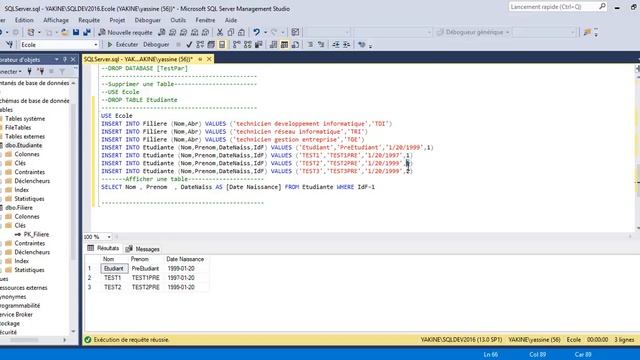Viewport: 640px width, 360px height.
Task: Select the dbo.Filiere tree node
Action: 19,208
